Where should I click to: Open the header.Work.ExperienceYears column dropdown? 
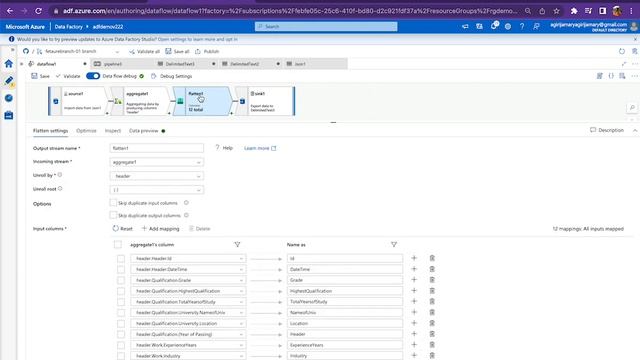[x=188, y=345]
